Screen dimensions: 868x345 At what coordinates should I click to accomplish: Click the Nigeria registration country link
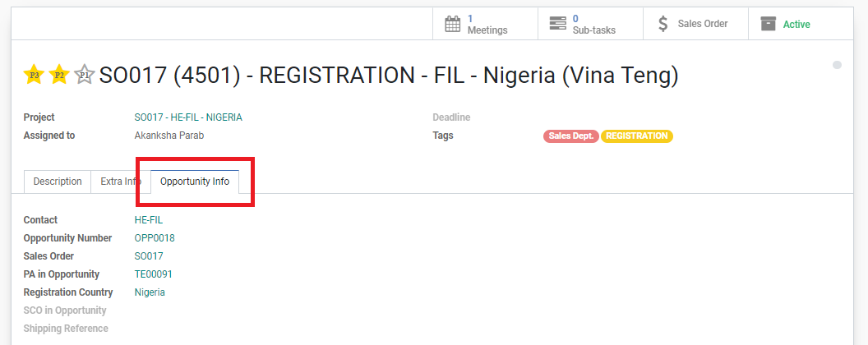click(150, 292)
